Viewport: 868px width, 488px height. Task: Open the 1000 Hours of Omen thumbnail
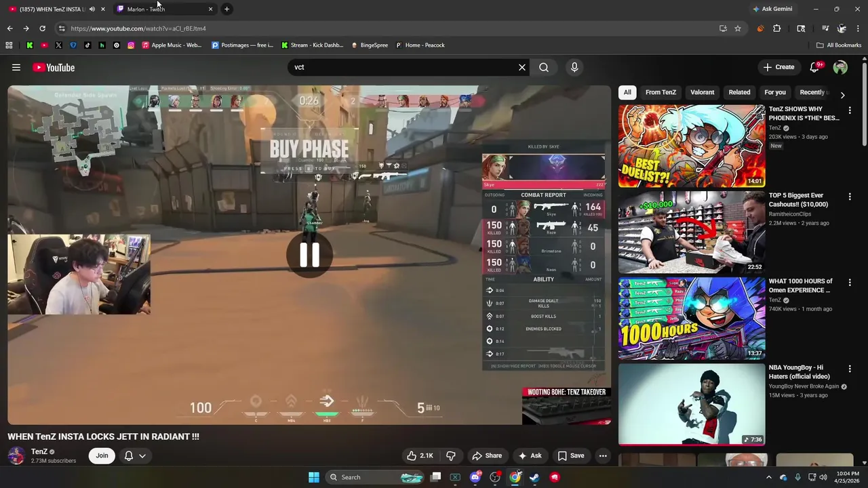pos(692,318)
